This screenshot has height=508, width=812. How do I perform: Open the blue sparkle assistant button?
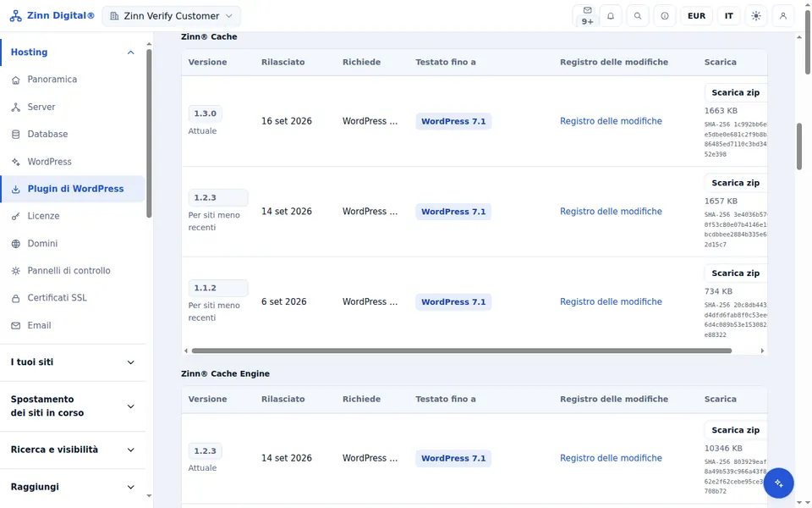click(x=778, y=483)
